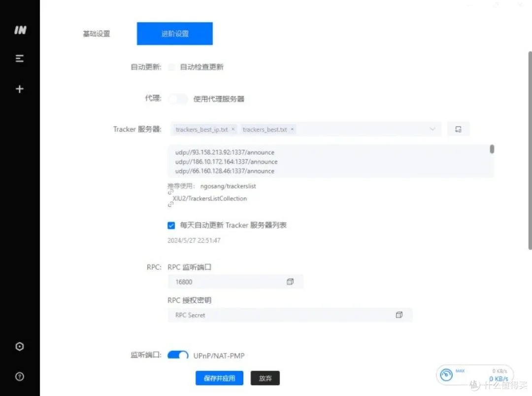Image resolution: width=532 pixels, height=396 pixels.
Task: Uncheck 每天自动更新 Tracker 服务器列表
Action: coord(171,226)
